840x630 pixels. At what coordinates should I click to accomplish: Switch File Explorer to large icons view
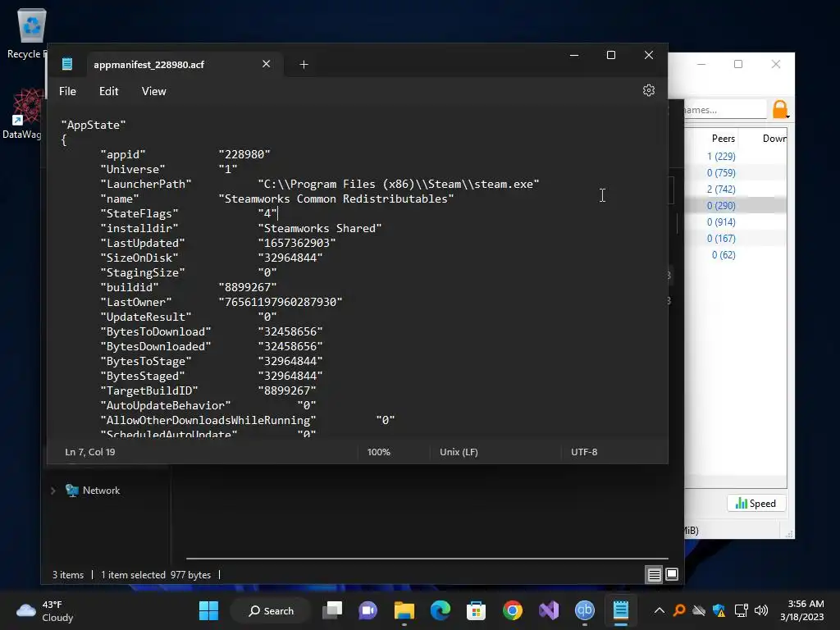point(672,574)
